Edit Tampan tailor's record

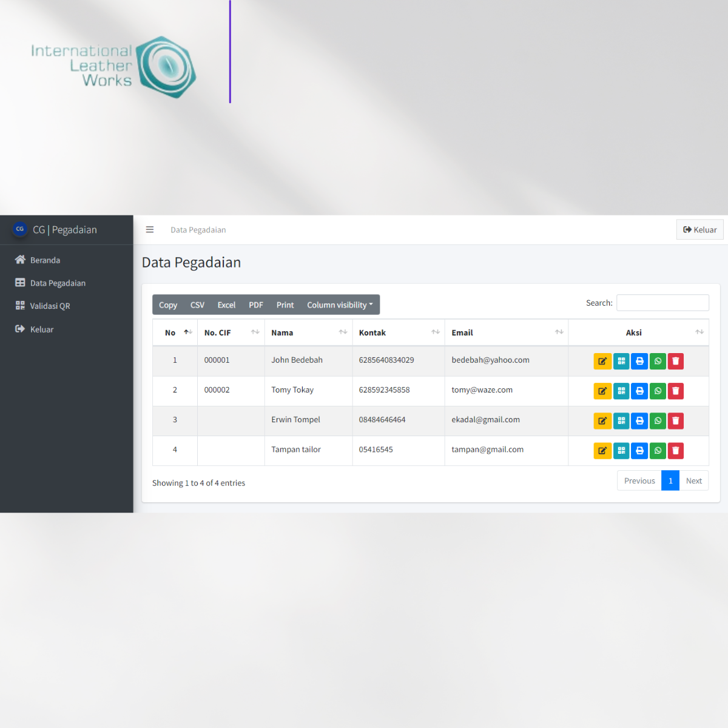602,451
